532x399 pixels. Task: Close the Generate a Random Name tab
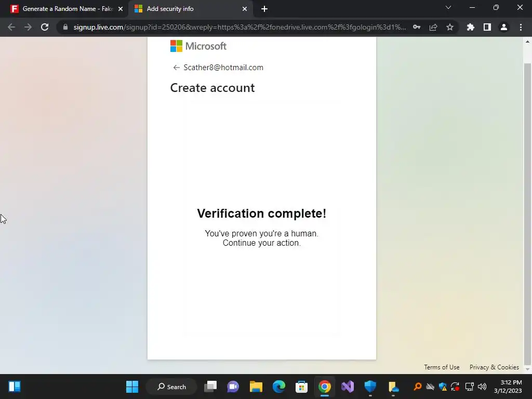pyautogui.click(x=121, y=9)
